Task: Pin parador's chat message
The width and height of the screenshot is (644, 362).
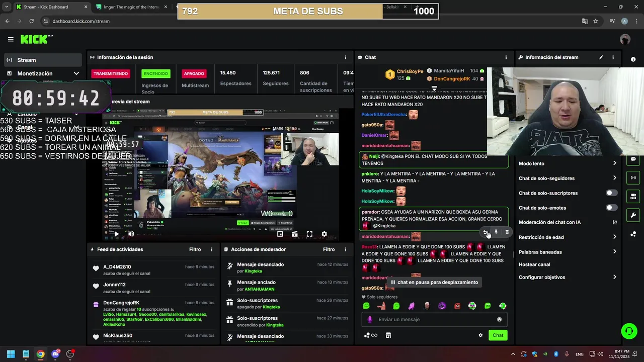Action: coord(496,232)
